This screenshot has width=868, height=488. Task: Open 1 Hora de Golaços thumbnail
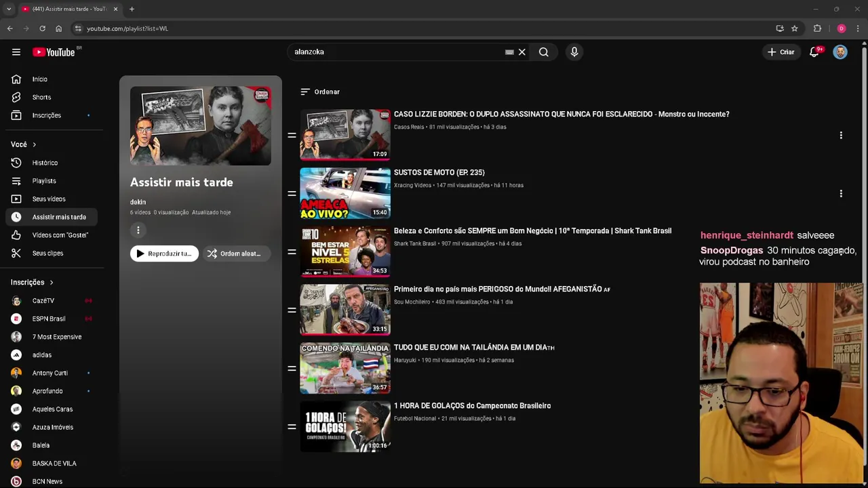pos(345,426)
